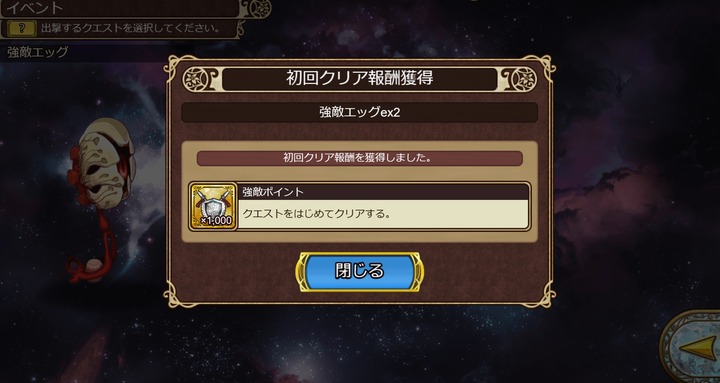Click the 閉じる button
Image resolution: width=720 pixels, height=383 pixels.
[360, 271]
